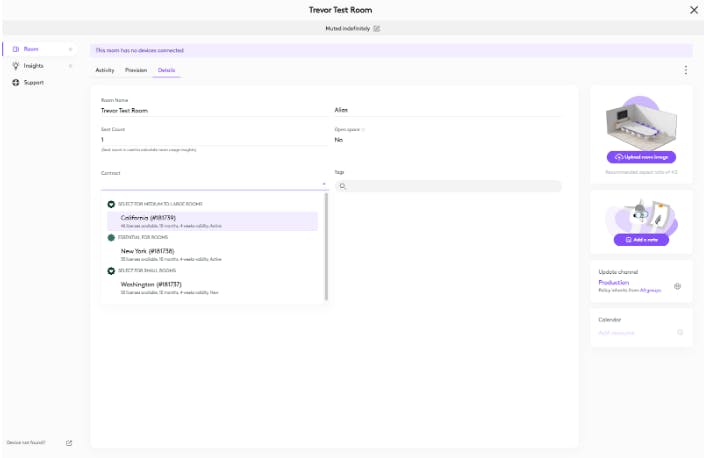Click the Room Name input field
705x458 pixels.
214,111
